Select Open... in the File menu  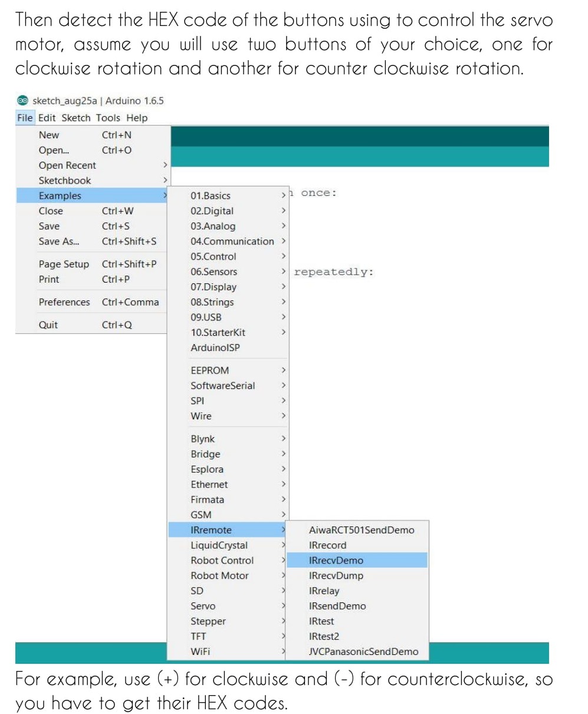click(92, 150)
